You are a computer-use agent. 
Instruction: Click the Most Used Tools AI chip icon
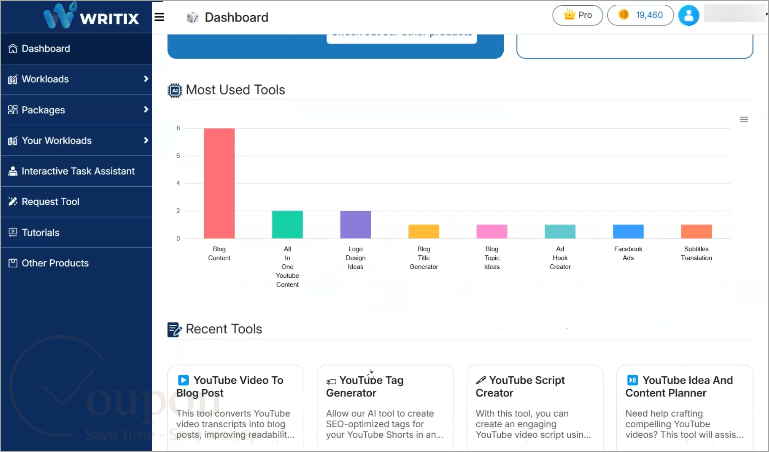[175, 90]
